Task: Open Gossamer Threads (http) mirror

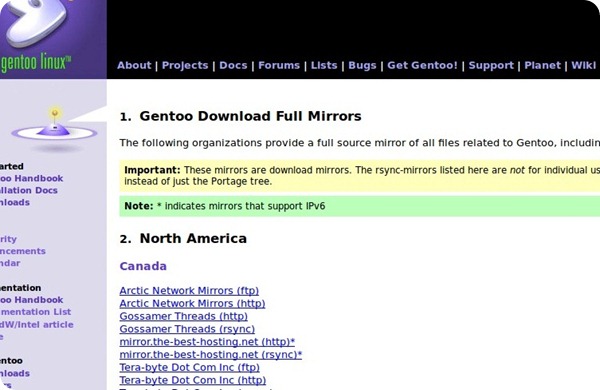Action: 184,317
